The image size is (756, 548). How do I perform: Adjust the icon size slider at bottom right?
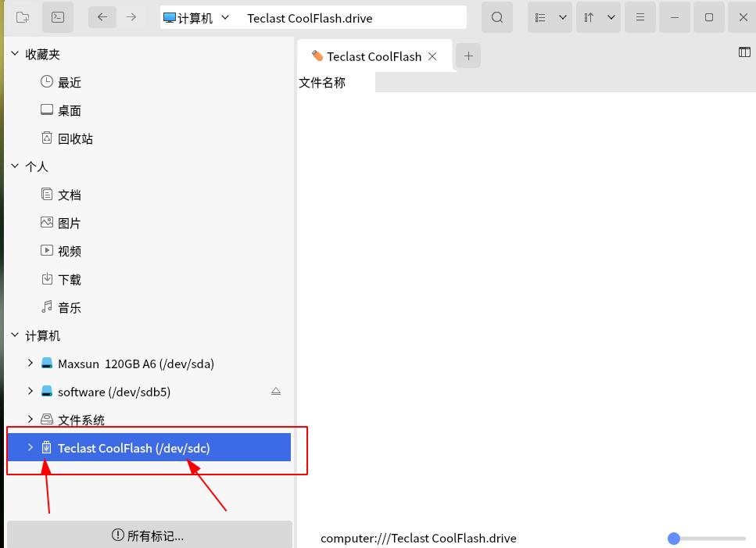673,538
